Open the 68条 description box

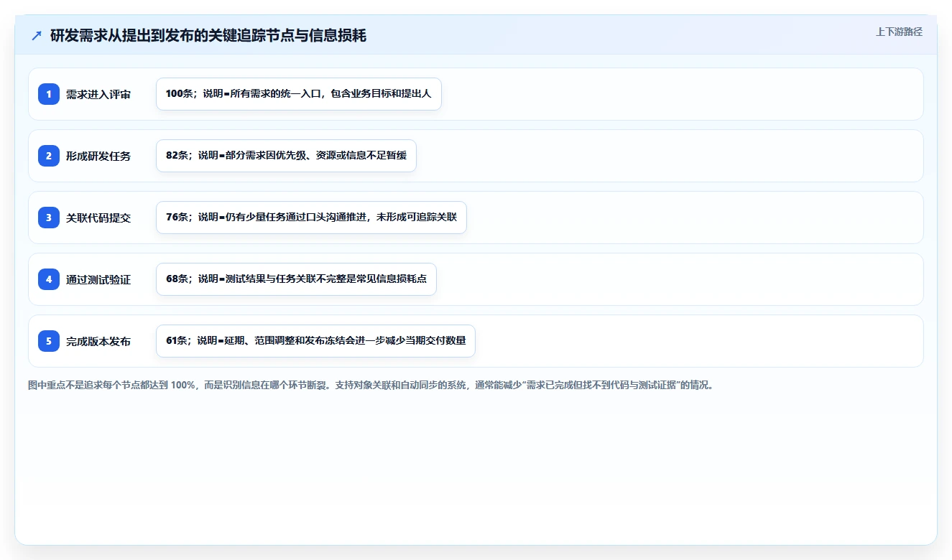click(x=296, y=279)
